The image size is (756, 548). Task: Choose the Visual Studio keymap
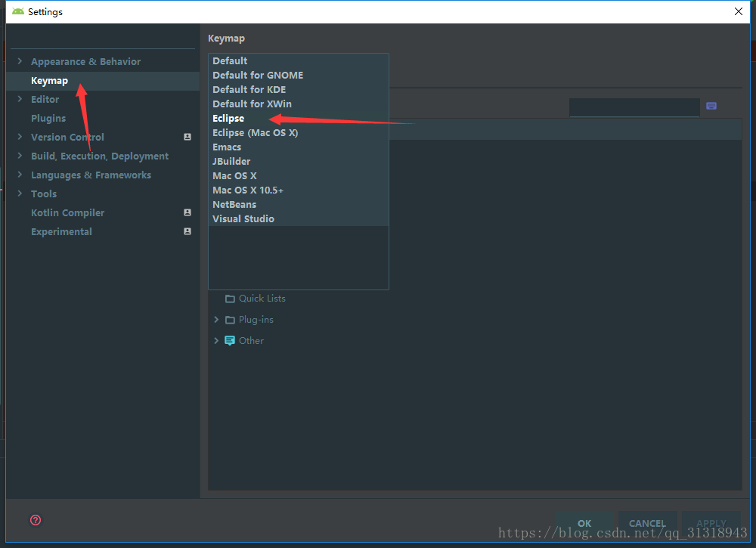tap(299, 218)
